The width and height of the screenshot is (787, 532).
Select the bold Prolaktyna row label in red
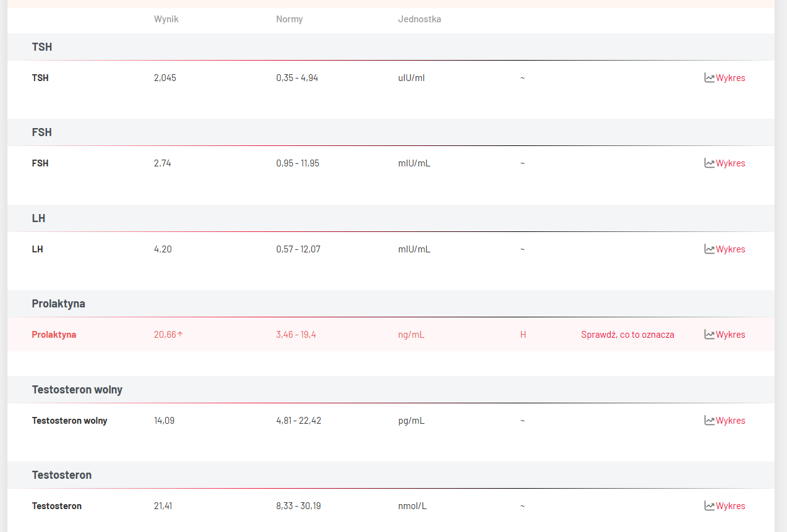pyautogui.click(x=54, y=335)
